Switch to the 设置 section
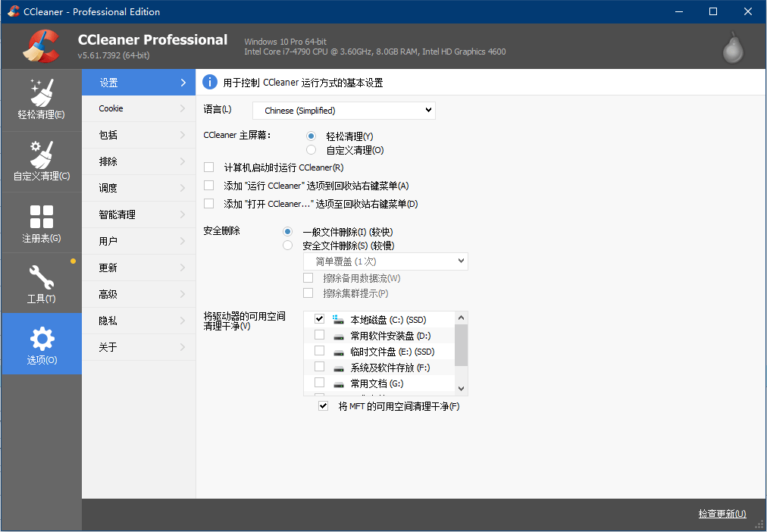Screen dimensions: 767x532 pyautogui.click(x=138, y=82)
